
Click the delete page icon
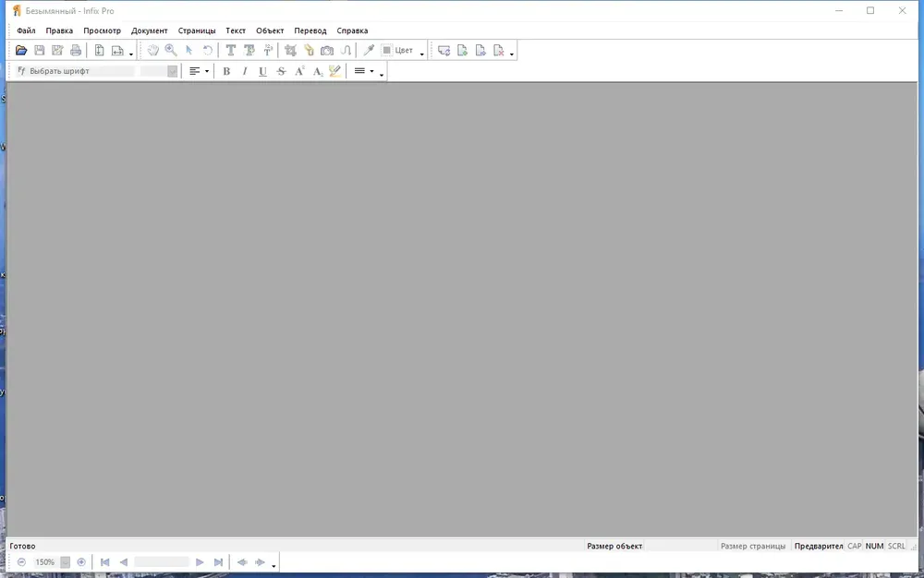click(x=499, y=51)
